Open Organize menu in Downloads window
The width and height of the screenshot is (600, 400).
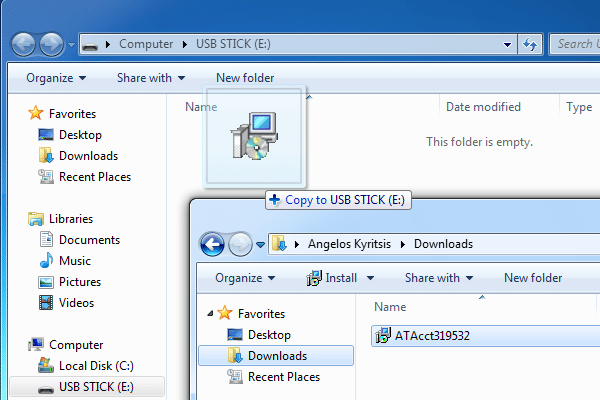click(x=245, y=278)
